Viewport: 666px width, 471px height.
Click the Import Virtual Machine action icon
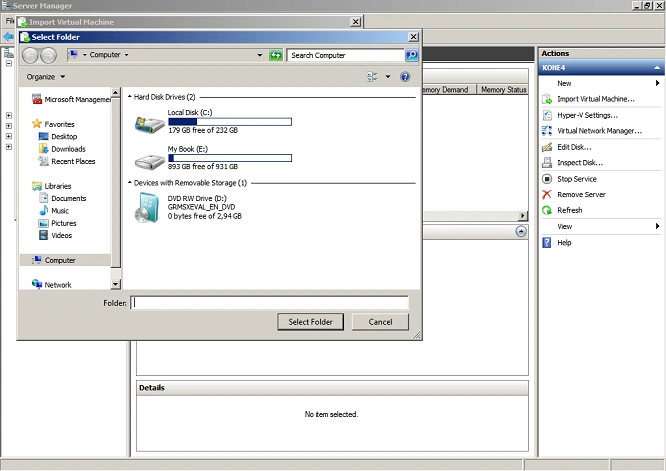(x=547, y=99)
